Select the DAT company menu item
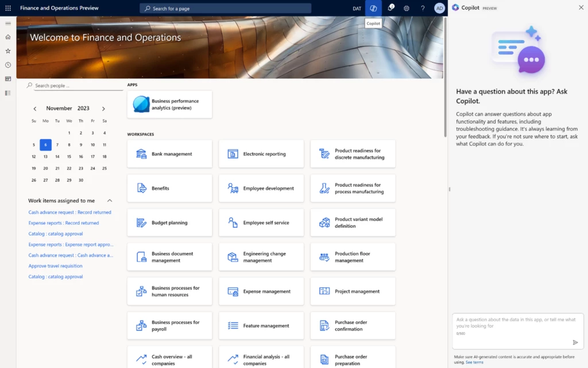The width and height of the screenshot is (588, 368). tap(356, 8)
